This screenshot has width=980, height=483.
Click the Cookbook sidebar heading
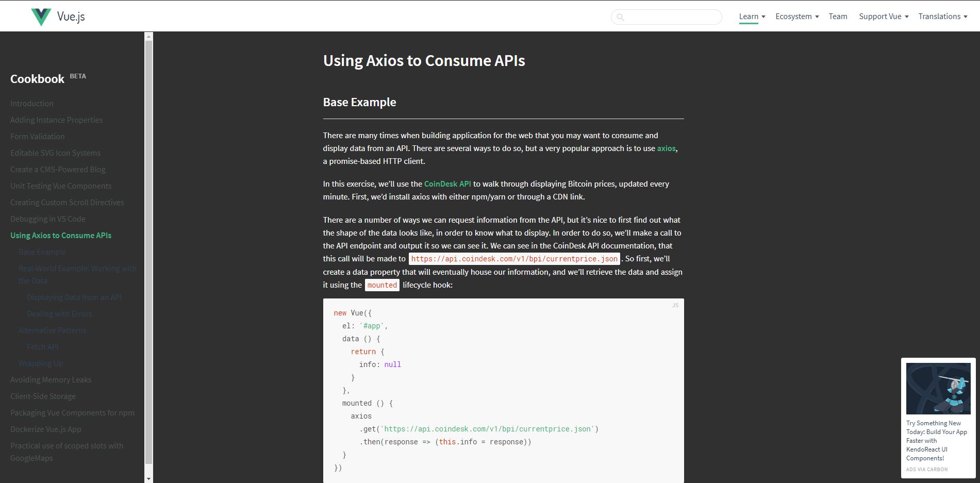click(37, 79)
